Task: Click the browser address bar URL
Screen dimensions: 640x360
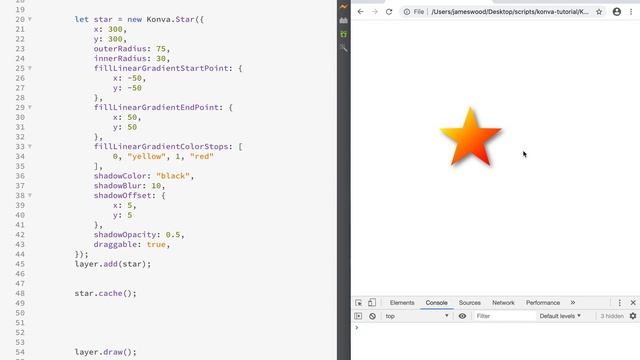Action: click(x=510, y=12)
